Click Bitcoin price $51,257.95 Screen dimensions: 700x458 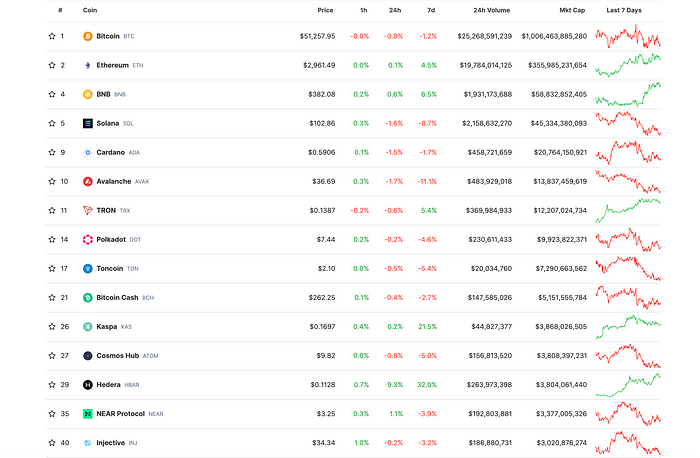coord(317,36)
